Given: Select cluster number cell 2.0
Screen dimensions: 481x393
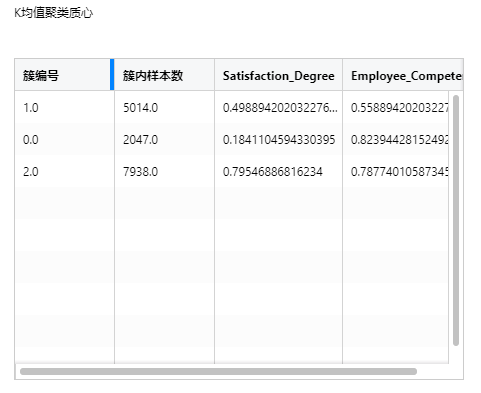Looking at the screenshot, I should point(64,171).
